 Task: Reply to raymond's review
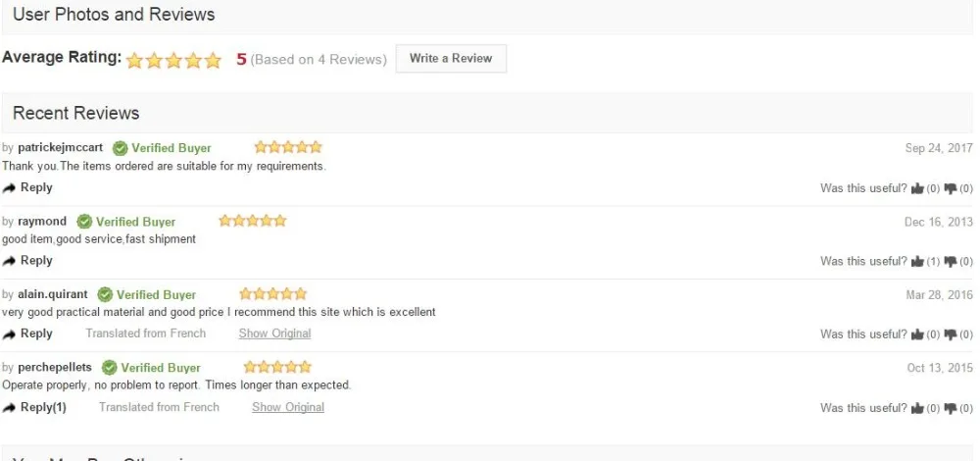tap(28, 261)
